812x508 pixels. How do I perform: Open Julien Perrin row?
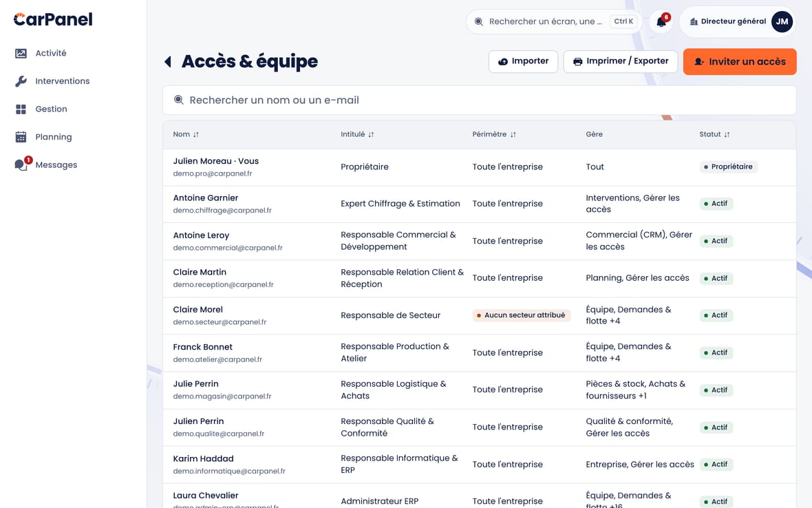(479, 427)
